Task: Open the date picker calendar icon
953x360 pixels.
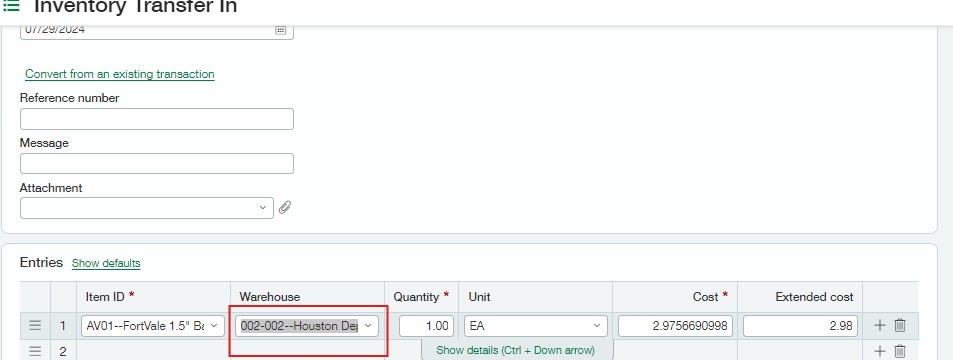Action: tap(280, 30)
